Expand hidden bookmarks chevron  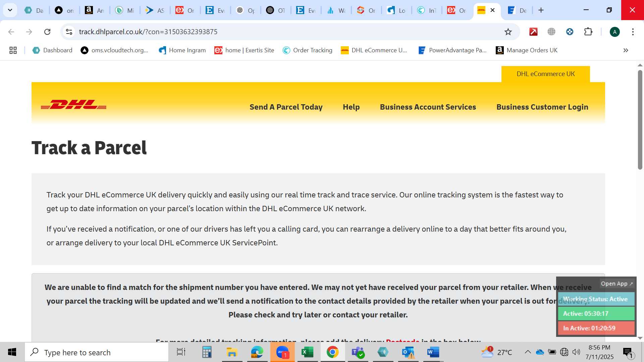(626, 50)
